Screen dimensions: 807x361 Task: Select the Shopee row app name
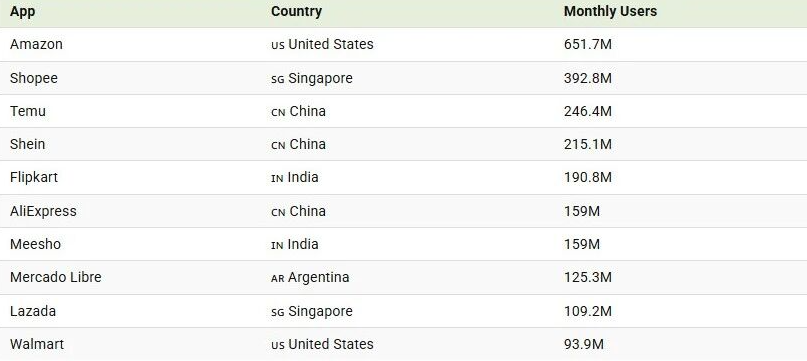pos(33,78)
